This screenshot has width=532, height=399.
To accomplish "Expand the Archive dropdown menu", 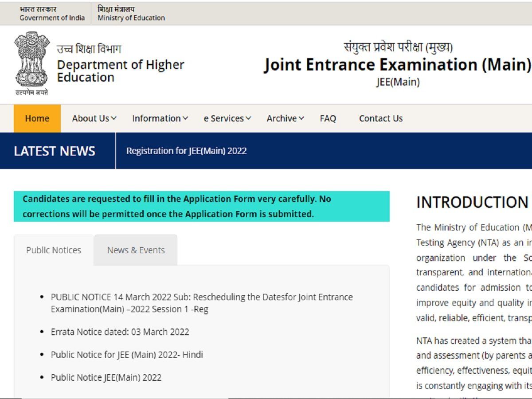I will [x=286, y=118].
